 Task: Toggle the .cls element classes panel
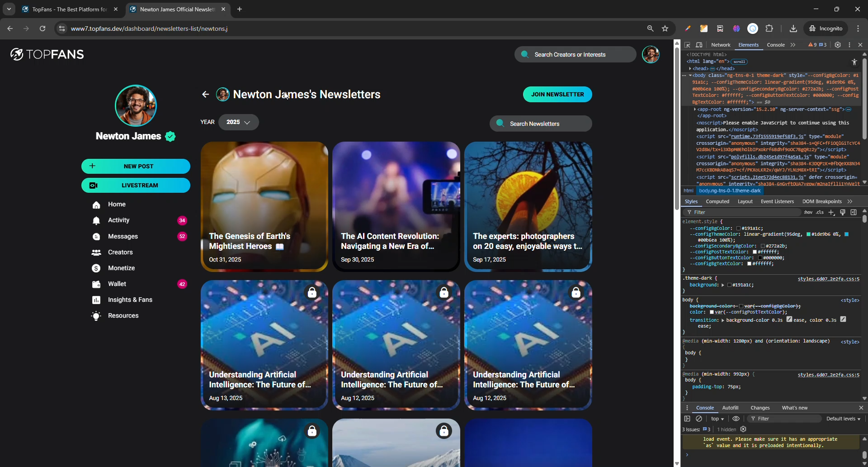[x=820, y=213]
